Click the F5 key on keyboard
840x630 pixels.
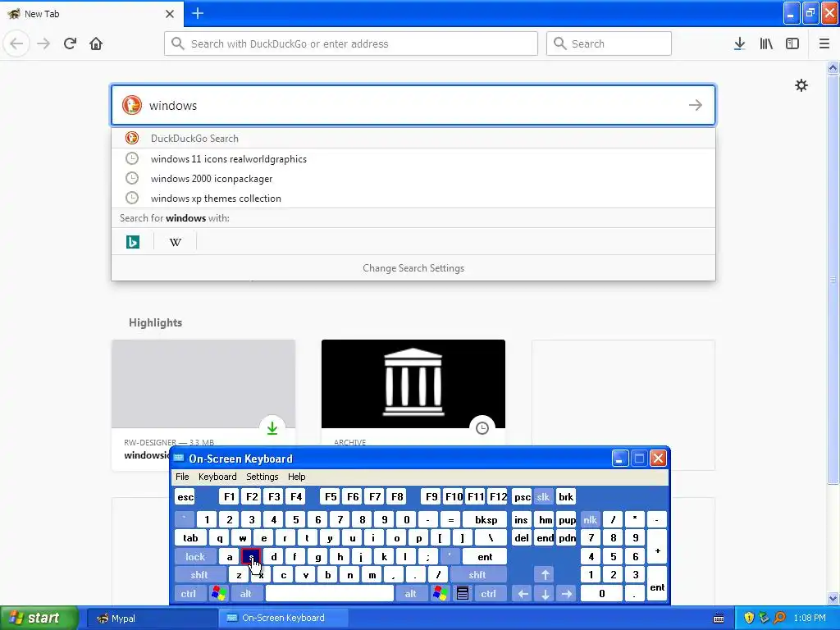point(331,496)
